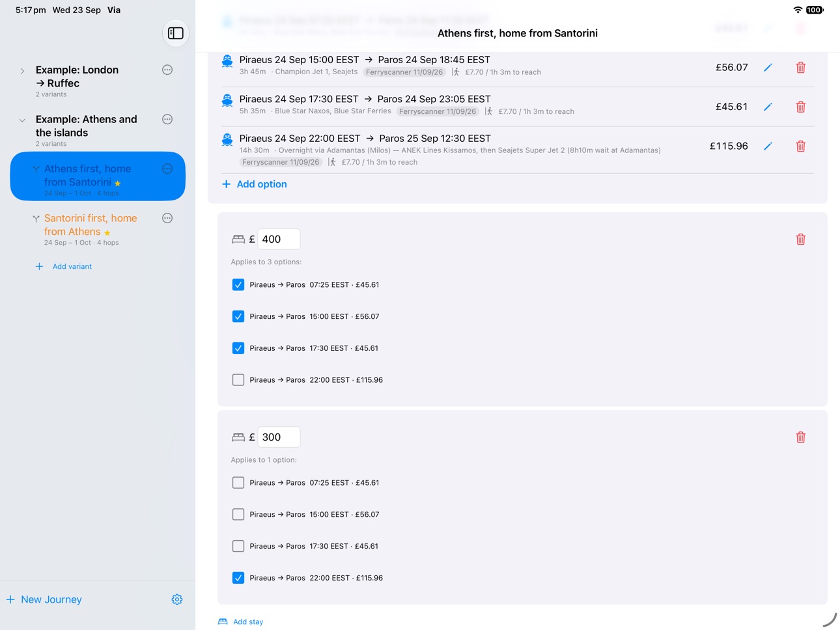The height and width of the screenshot is (630, 840).
Task: Open more options for Santorini first variant
Action: tap(167, 218)
